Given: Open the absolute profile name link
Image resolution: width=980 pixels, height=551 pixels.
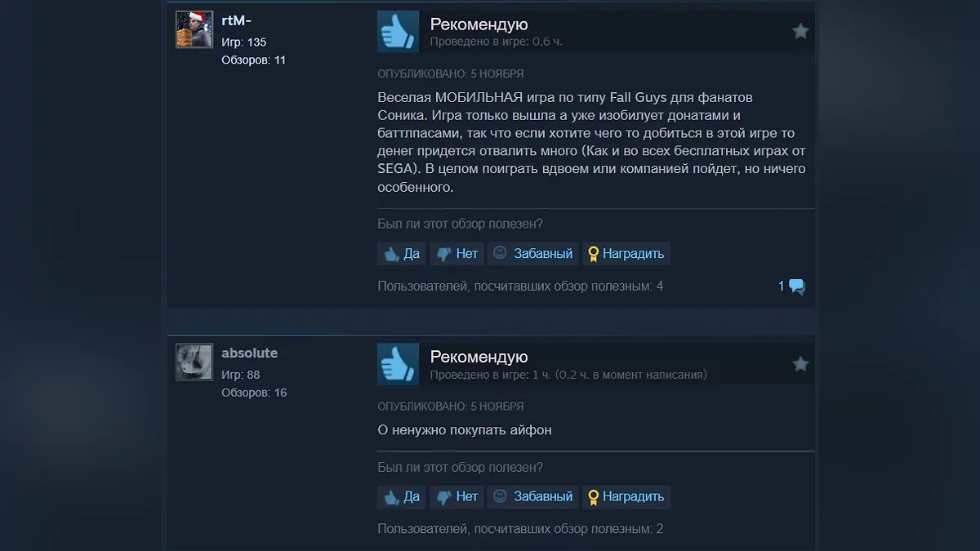Looking at the screenshot, I should [250, 353].
